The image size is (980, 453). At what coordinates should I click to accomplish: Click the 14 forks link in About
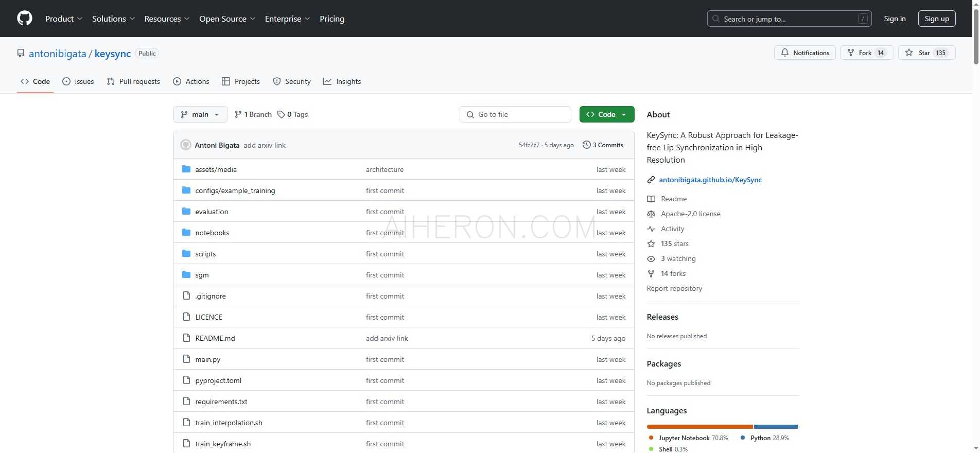click(673, 273)
